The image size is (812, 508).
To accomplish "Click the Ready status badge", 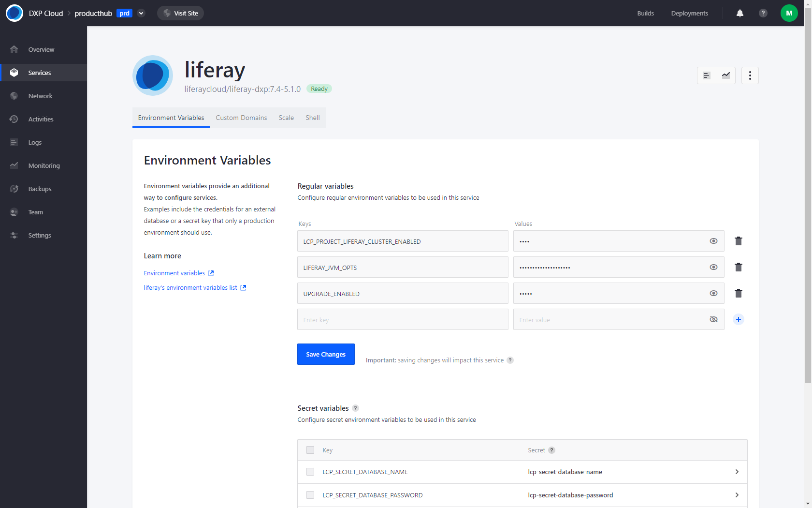I will [x=319, y=89].
